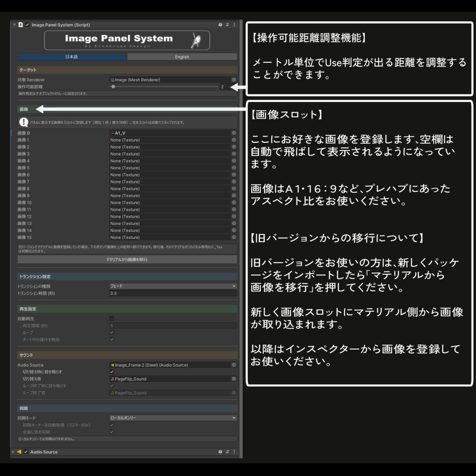Open object picker for 画像 11 slot
476x476 pixels.
click(x=234, y=210)
